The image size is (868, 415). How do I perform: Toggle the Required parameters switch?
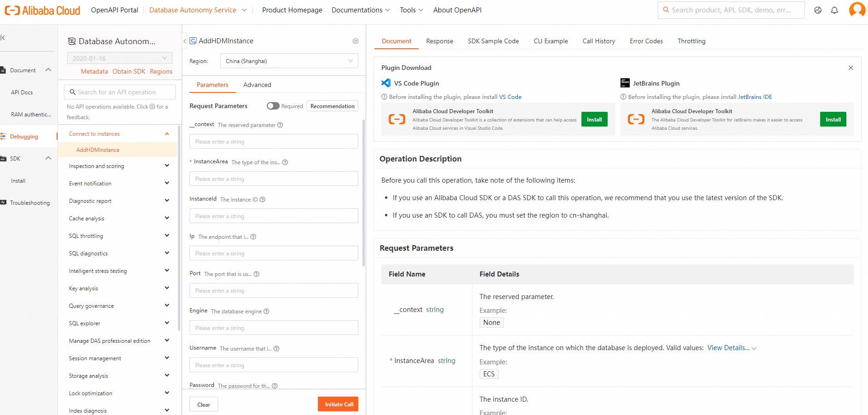(x=273, y=106)
